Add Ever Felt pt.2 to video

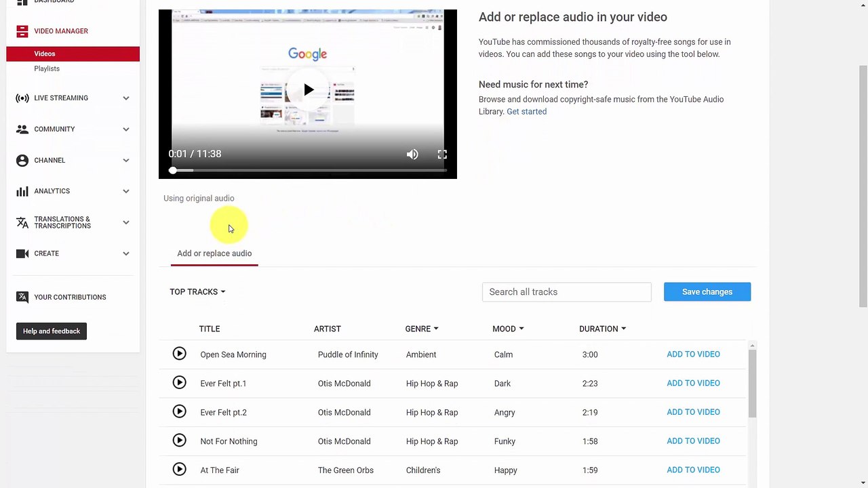coord(693,412)
